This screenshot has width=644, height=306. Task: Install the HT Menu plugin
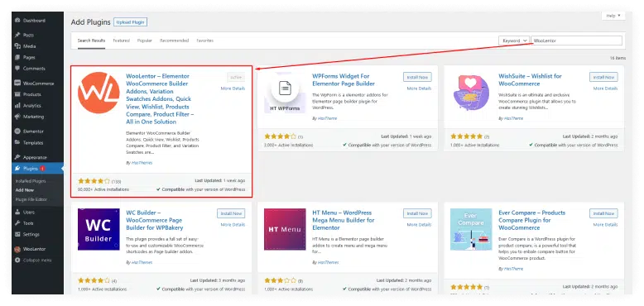[x=417, y=213]
